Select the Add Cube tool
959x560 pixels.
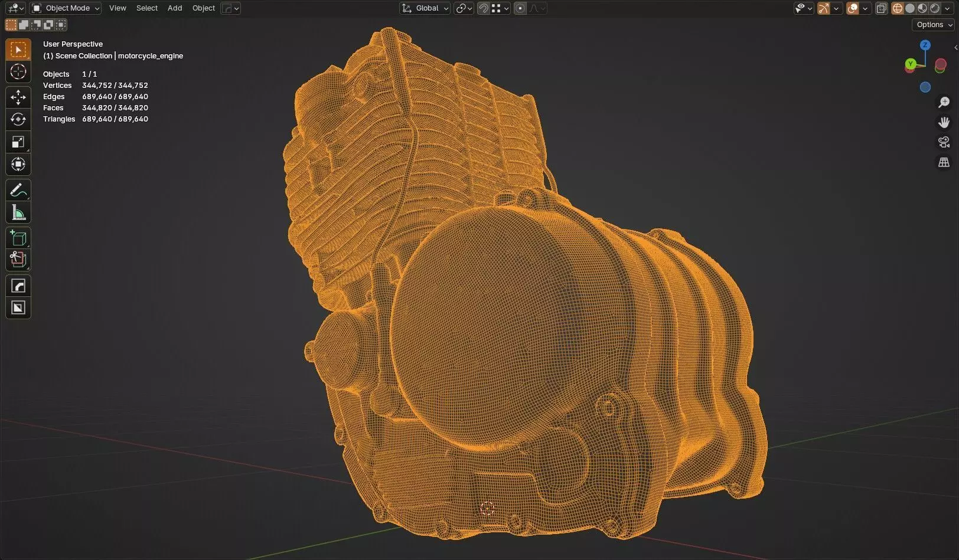click(18, 238)
